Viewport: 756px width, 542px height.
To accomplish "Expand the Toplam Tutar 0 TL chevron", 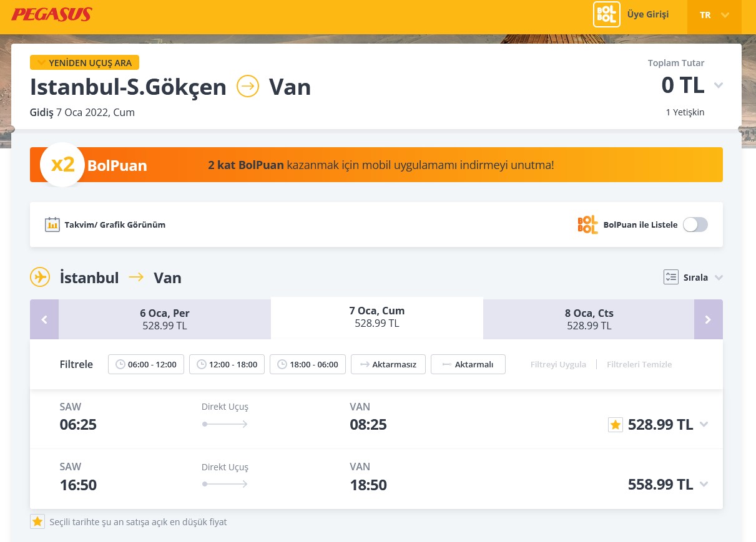I will pyautogui.click(x=719, y=85).
